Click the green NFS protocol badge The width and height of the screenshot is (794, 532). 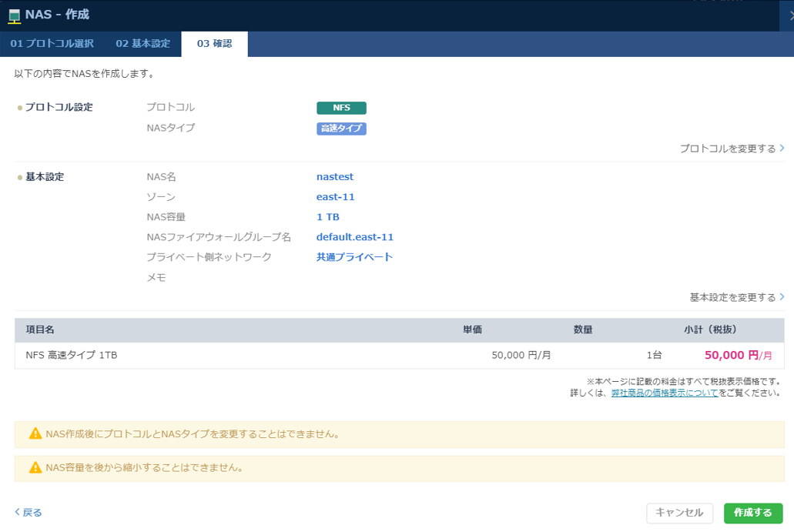340,108
